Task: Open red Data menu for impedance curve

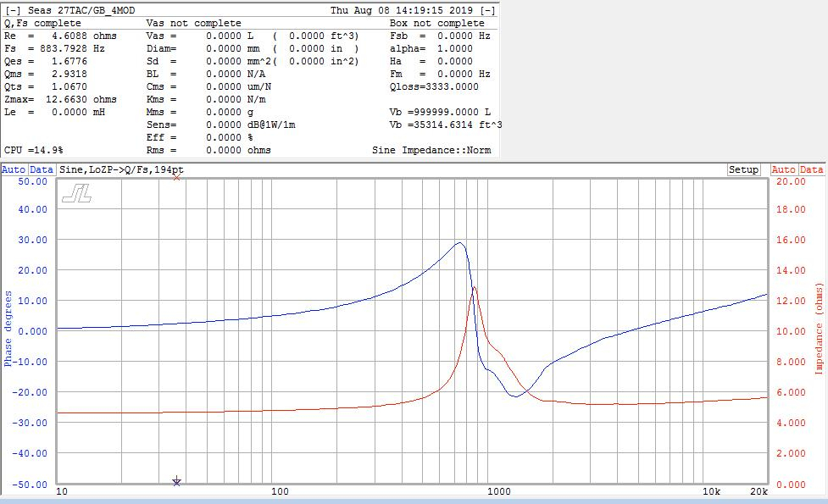Action: (x=811, y=169)
